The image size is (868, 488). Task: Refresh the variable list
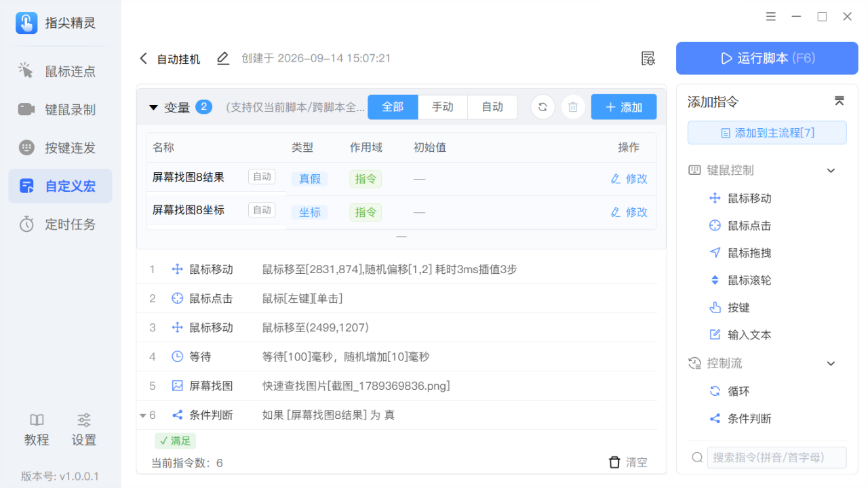542,107
